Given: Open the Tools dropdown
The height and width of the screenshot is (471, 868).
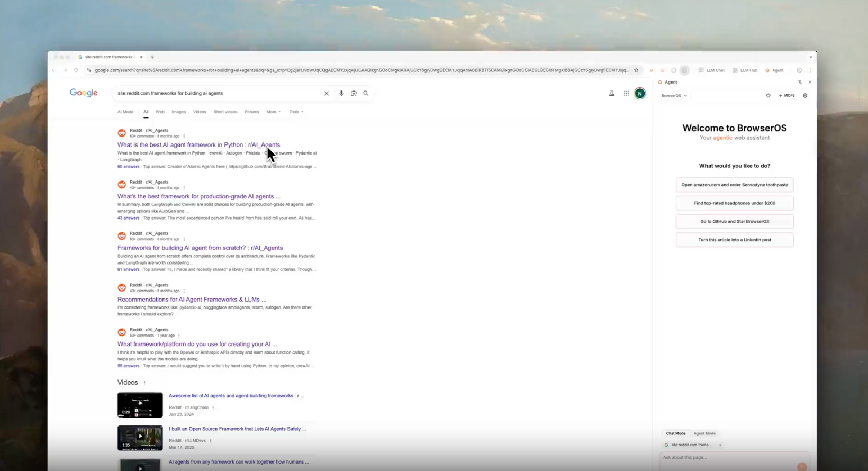Looking at the screenshot, I should pos(296,112).
